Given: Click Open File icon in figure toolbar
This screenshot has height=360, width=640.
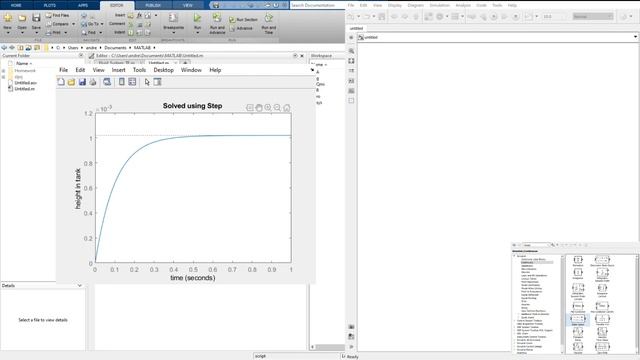Looking at the screenshot, I should tap(71, 82).
